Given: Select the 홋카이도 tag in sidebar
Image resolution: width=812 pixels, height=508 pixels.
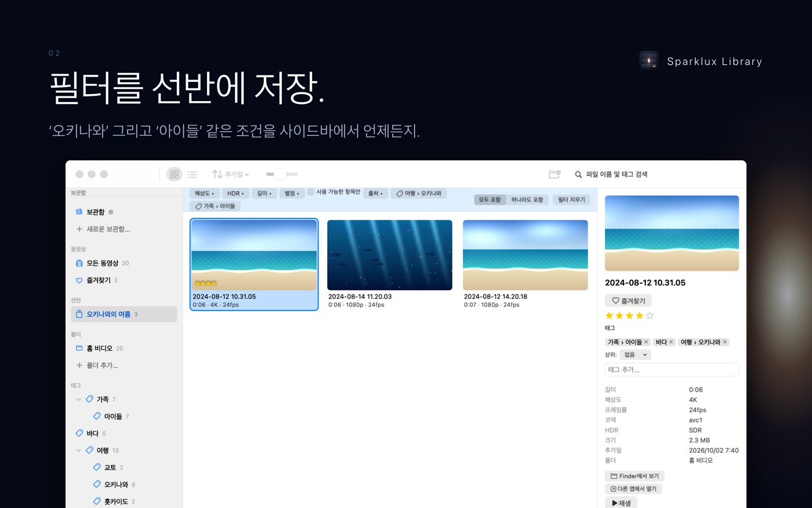Looking at the screenshot, I should pyautogui.click(x=124, y=502).
